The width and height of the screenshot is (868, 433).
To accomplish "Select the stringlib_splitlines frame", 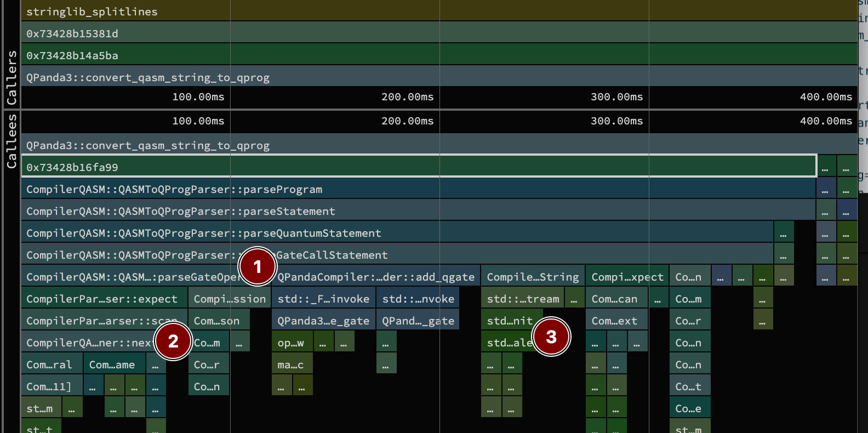I will [438, 12].
